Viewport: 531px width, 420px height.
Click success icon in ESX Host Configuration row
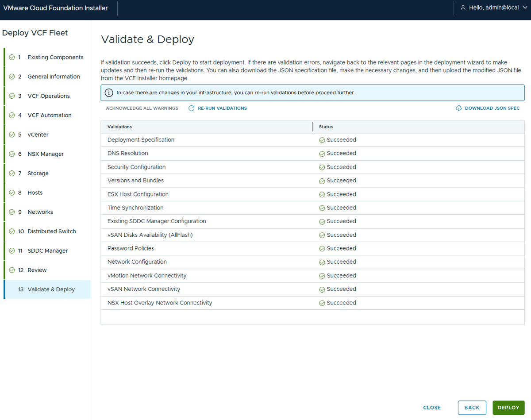point(322,194)
